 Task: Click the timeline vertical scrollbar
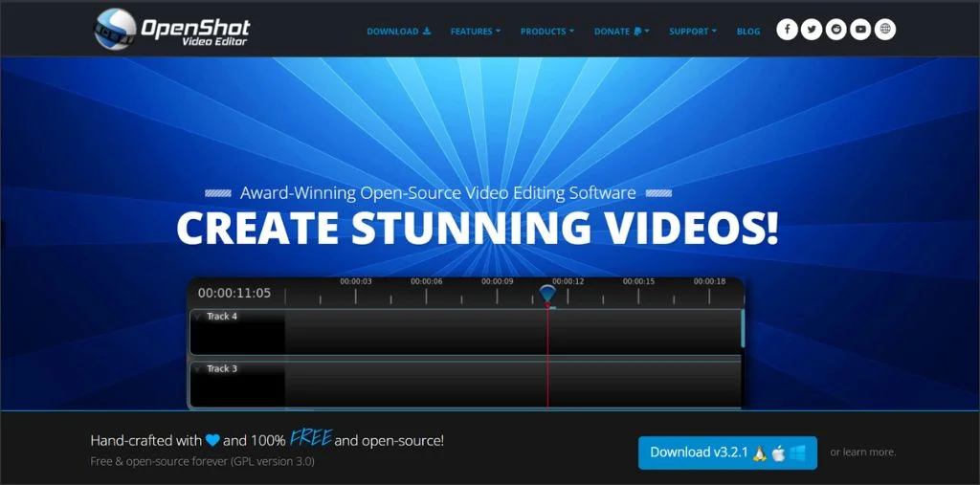(743, 327)
